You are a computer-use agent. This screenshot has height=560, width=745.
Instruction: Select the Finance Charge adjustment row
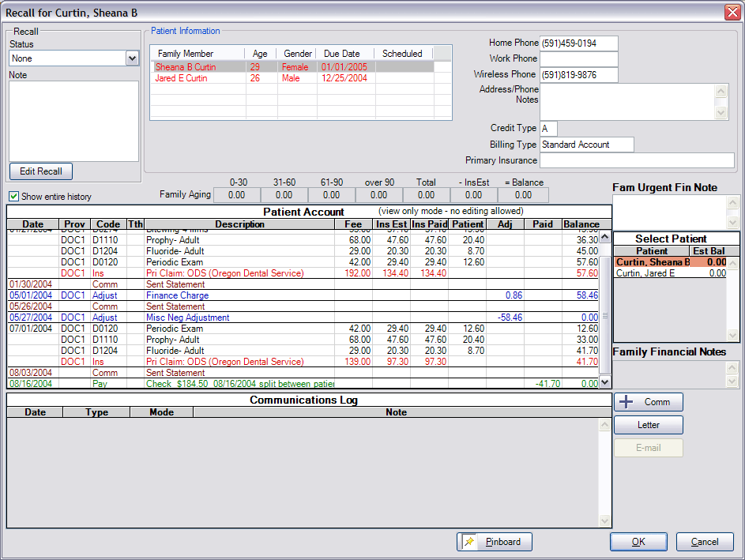coord(177,295)
